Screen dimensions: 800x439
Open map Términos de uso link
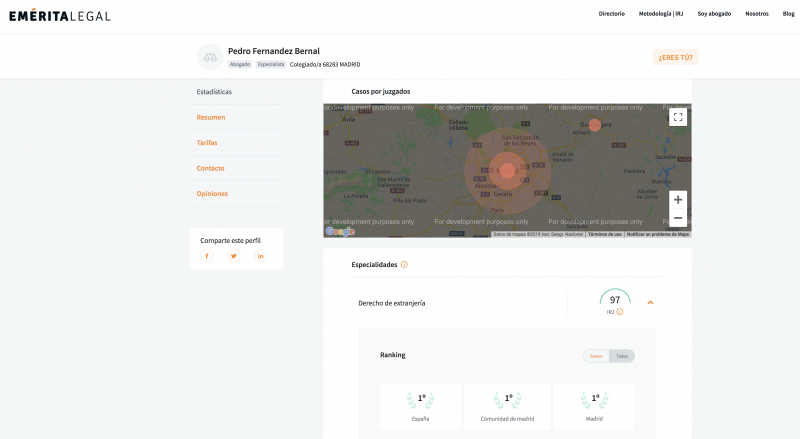point(605,234)
